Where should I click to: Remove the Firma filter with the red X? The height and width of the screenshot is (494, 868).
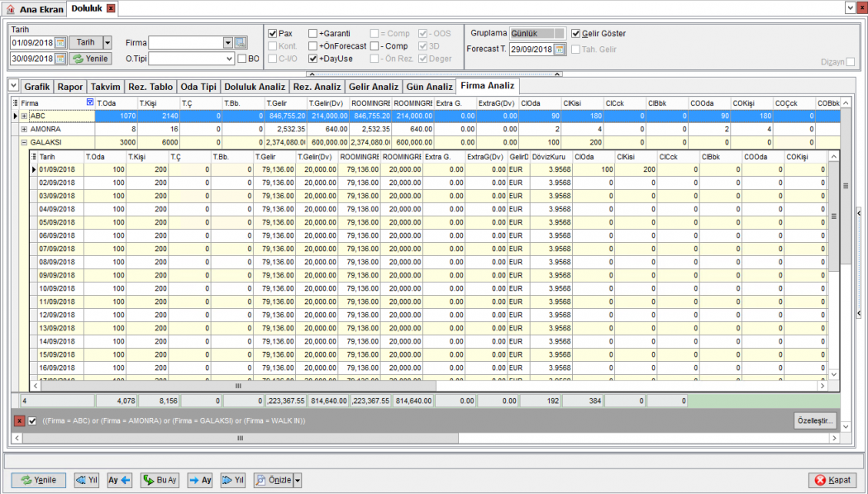tap(19, 421)
